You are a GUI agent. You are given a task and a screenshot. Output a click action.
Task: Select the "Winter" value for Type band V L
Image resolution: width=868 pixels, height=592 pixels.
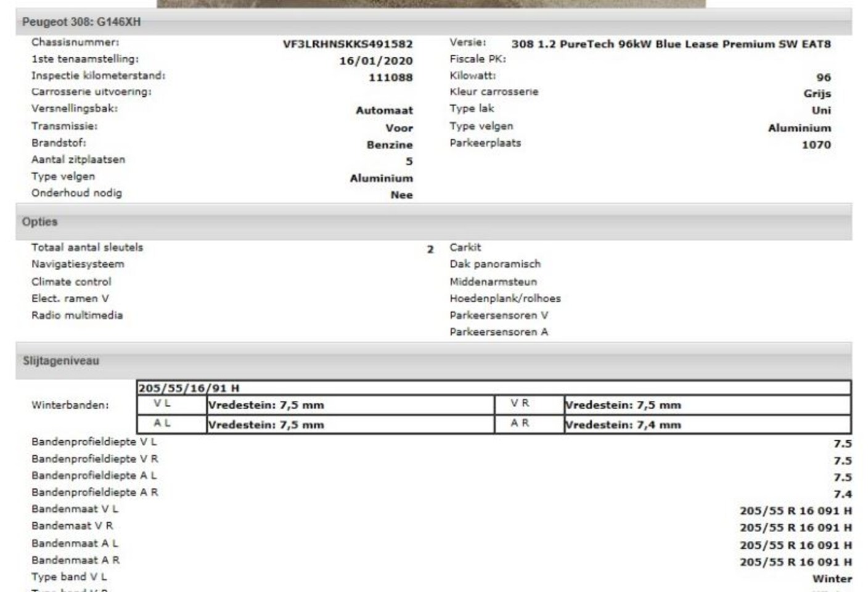pyautogui.click(x=832, y=578)
